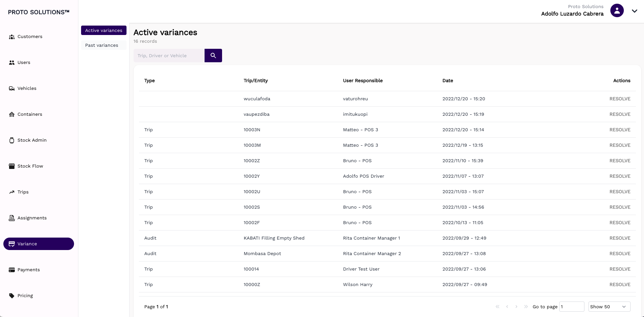Click Rita Container Manager 1 cell

coord(371,238)
